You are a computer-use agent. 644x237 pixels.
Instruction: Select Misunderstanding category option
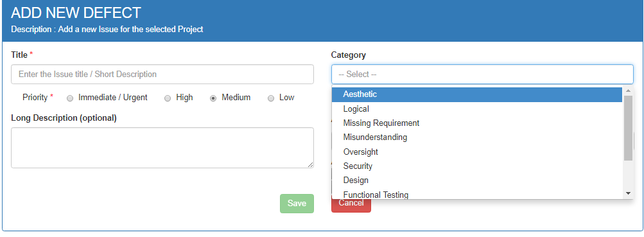477,137
